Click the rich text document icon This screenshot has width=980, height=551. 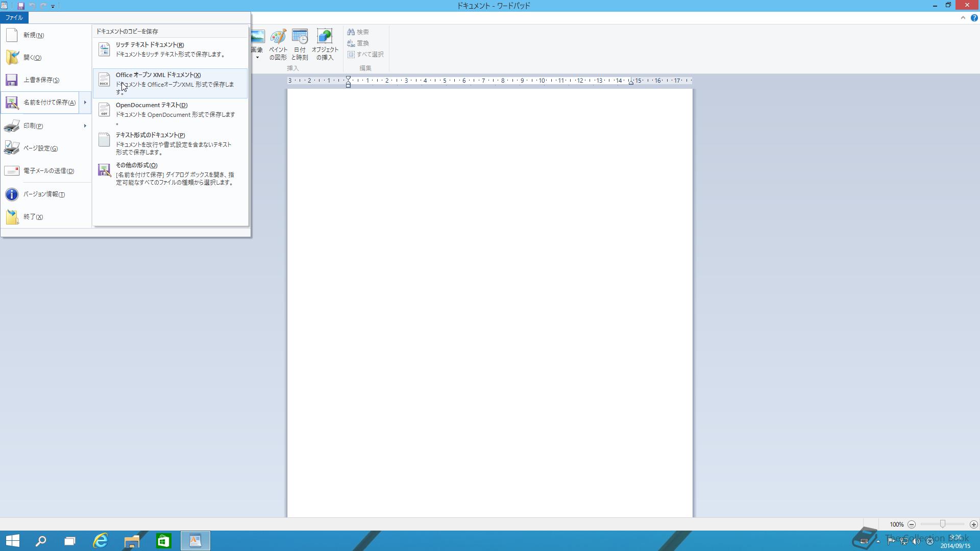coord(104,49)
